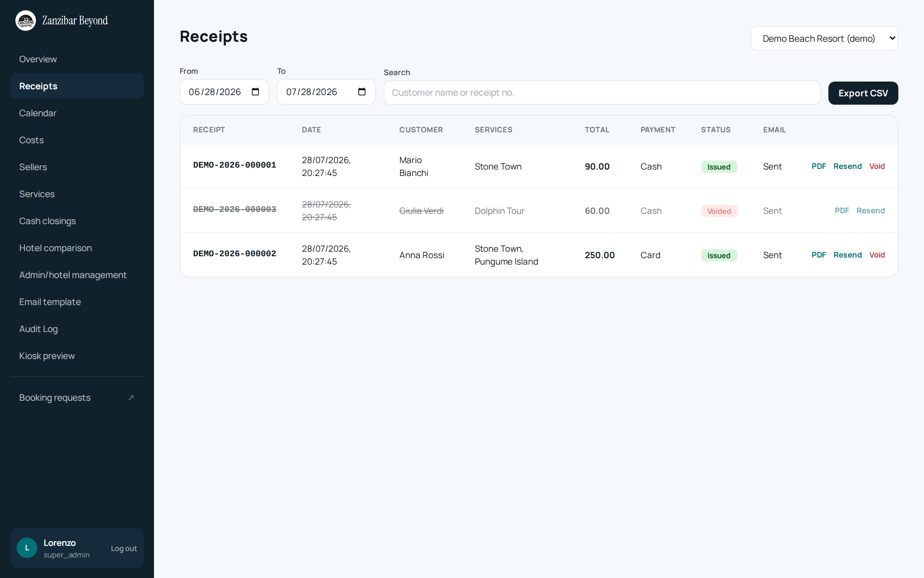
Task: Click the DATE column header
Action: coord(311,130)
